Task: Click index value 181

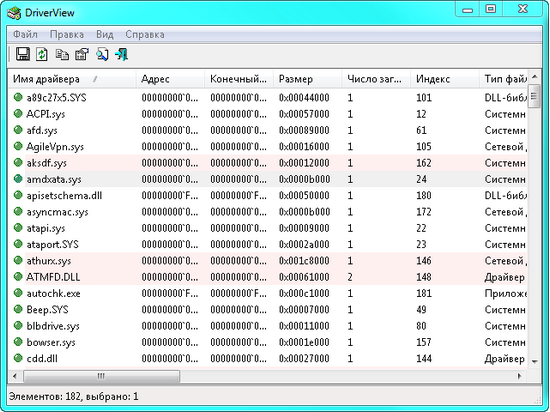Action: [423, 293]
